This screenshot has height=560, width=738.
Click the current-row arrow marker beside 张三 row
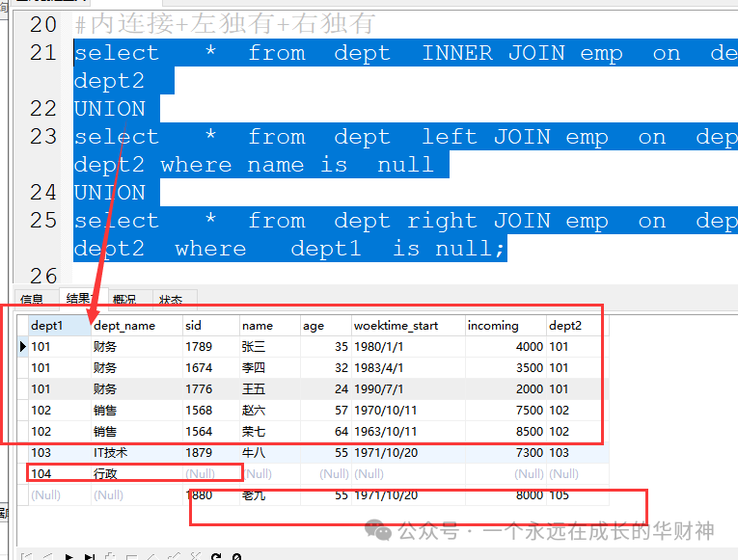[22, 347]
